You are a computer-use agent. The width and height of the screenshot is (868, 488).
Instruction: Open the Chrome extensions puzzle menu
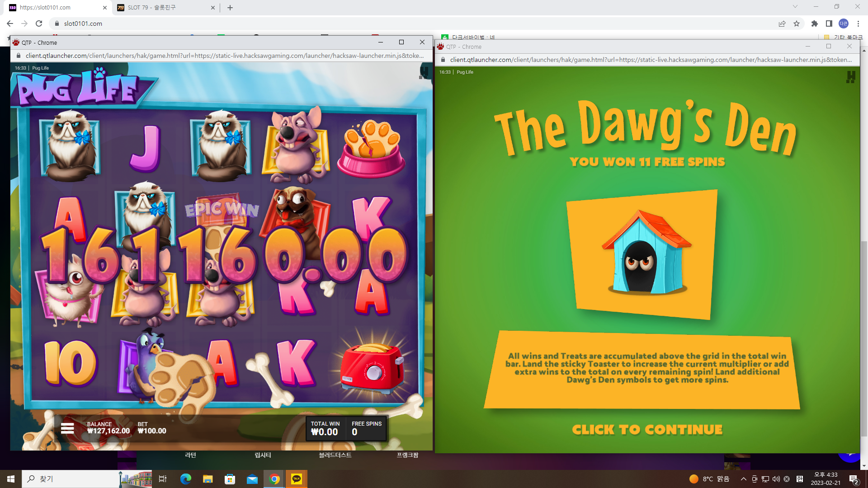click(815, 23)
